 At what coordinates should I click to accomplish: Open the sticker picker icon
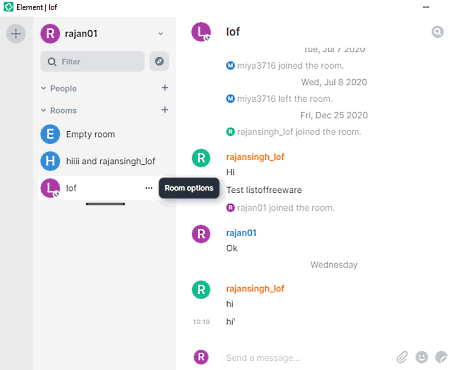[441, 357]
